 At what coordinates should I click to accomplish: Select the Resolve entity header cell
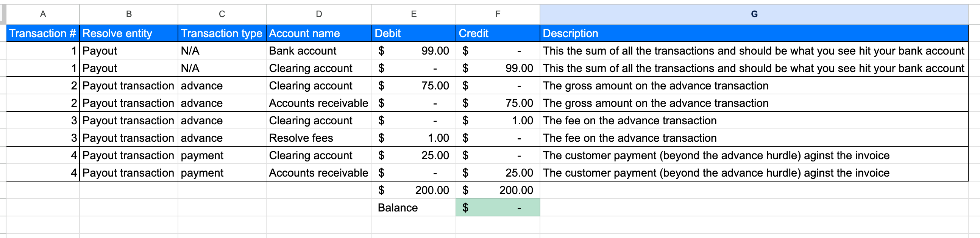pyautogui.click(x=129, y=33)
